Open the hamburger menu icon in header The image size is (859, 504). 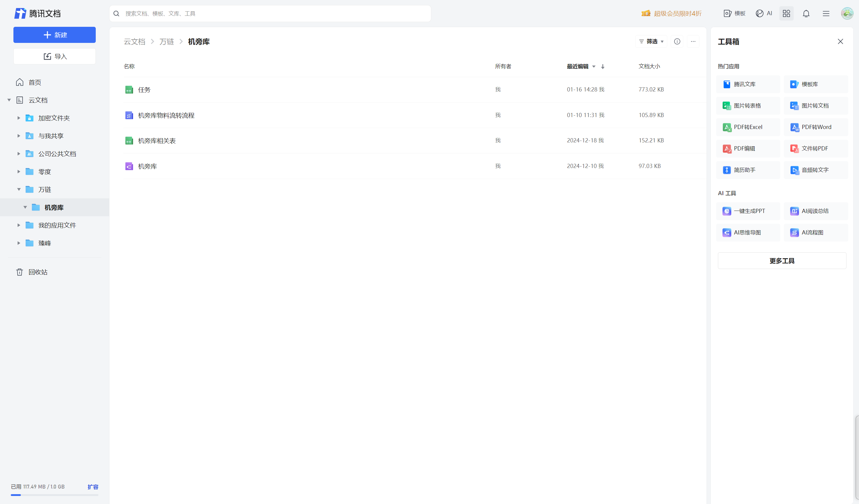click(826, 14)
